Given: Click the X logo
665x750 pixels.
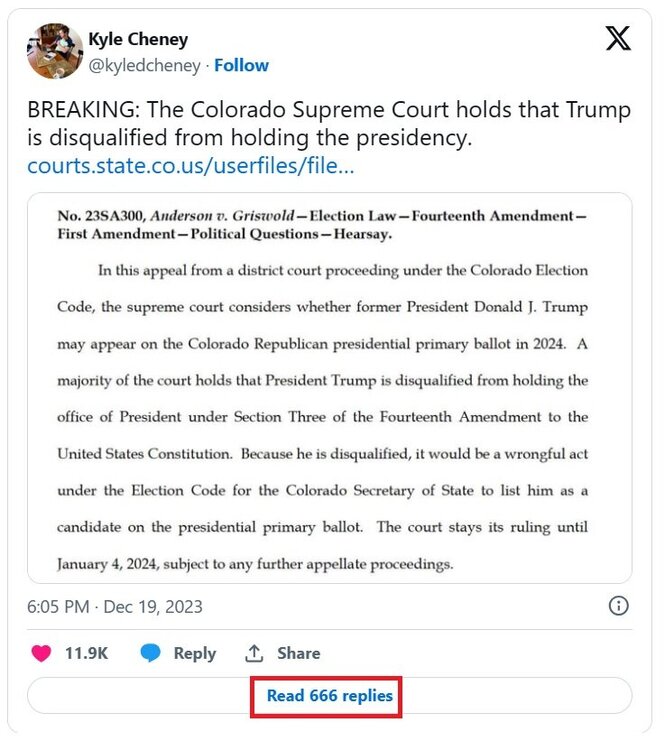Looking at the screenshot, I should click(x=618, y=38).
